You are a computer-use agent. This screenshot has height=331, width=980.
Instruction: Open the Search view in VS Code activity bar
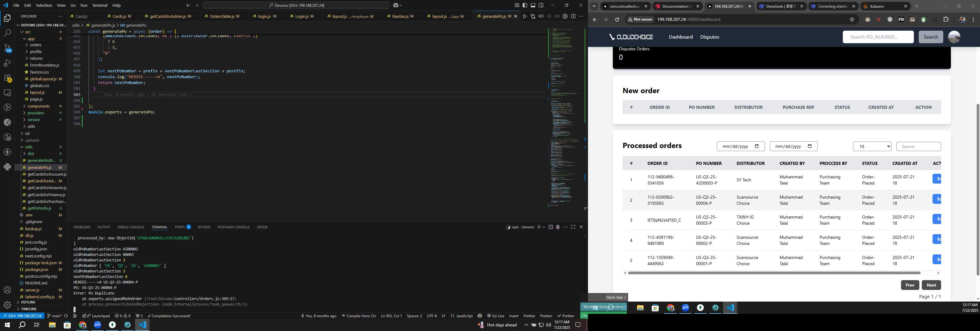point(7,33)
